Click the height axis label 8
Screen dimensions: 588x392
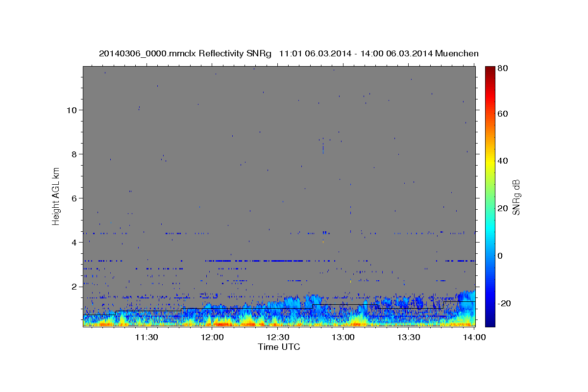(x=73, y=154)
